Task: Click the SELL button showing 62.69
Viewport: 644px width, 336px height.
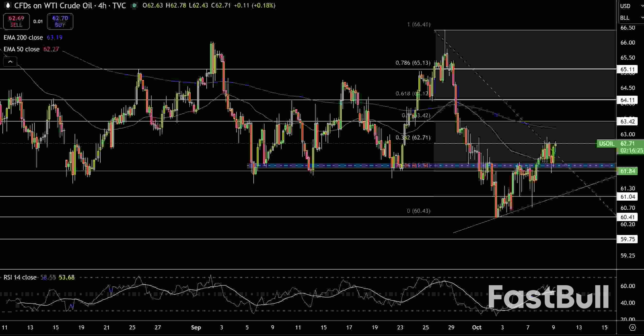Action: tap(16, 21)
